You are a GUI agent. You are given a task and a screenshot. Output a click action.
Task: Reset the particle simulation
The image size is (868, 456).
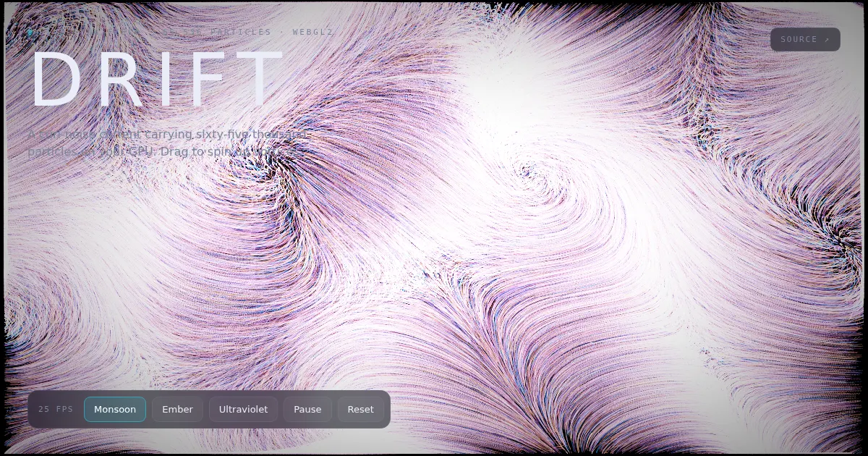(x=360, y=409)
